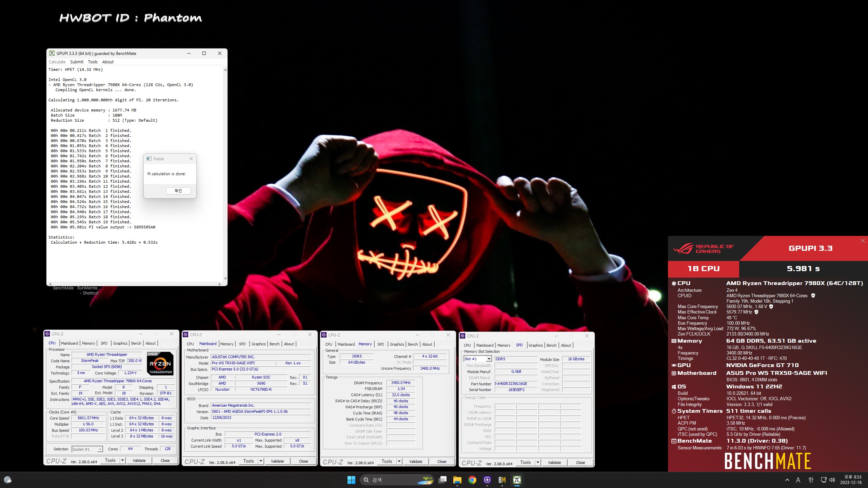Open CPU tab in Memory CPU-Z window
Screen dimensions: 868x488
coord(329,344)
